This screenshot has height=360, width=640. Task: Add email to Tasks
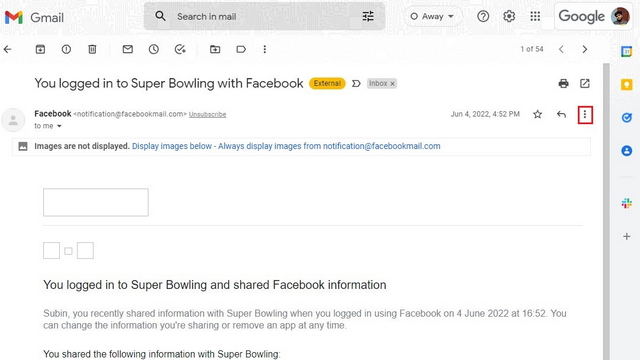tap(180, 49)
